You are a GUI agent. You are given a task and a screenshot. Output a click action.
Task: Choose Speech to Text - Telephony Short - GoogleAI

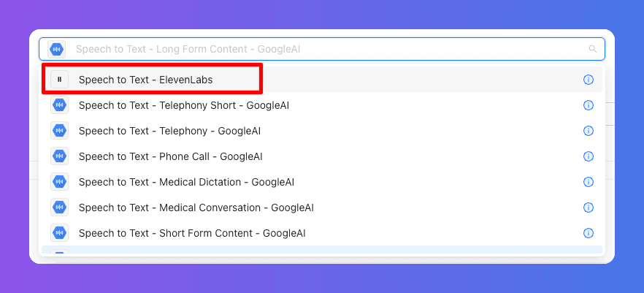click(321, 105)
